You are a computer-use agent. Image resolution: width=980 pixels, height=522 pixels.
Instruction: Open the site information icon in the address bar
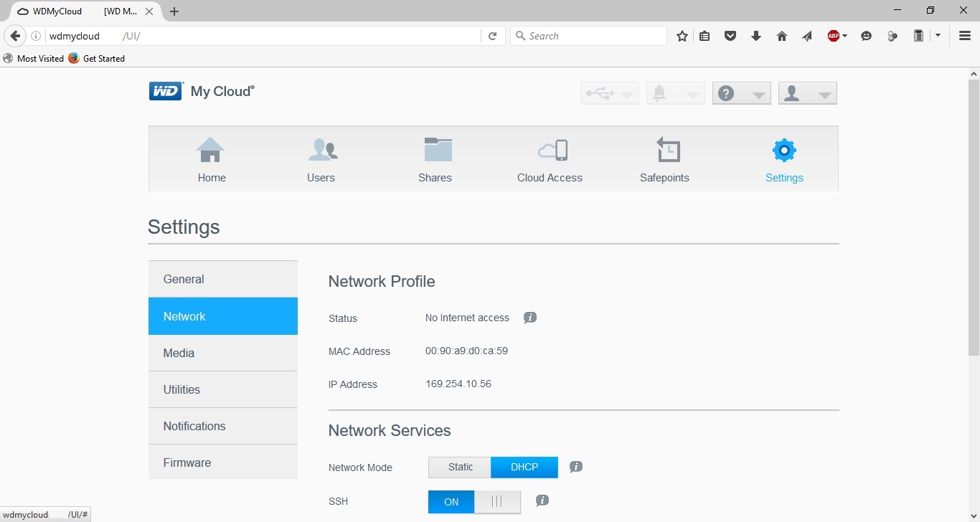pyautogui.click(x=36, y=36)
